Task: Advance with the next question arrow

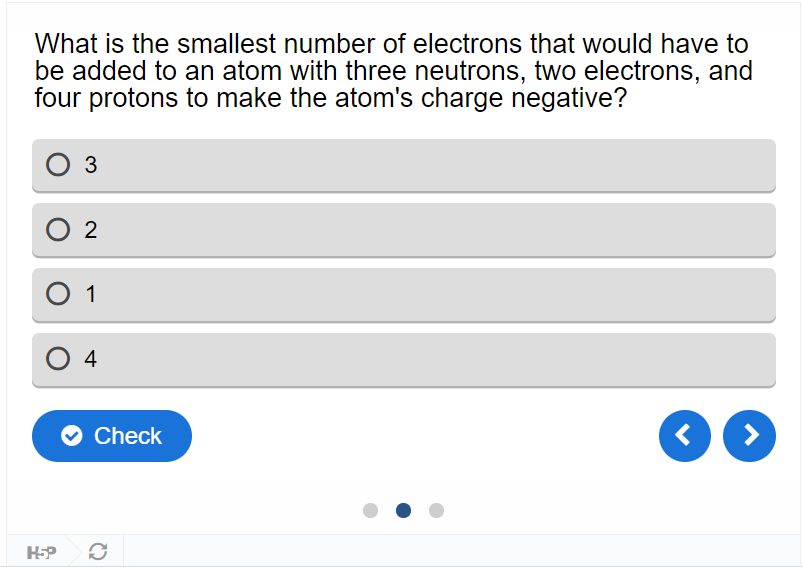Action: [x=749, y=436]
